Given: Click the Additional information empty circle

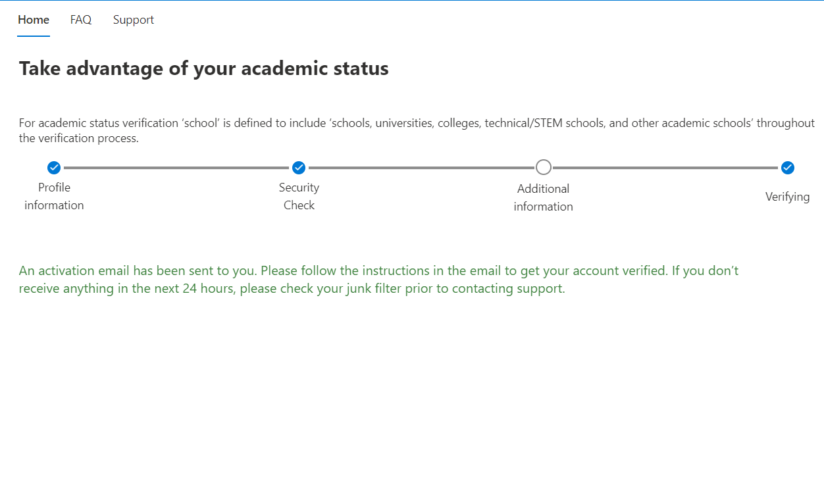Looking at the screenshot, I should click(544, 167).
